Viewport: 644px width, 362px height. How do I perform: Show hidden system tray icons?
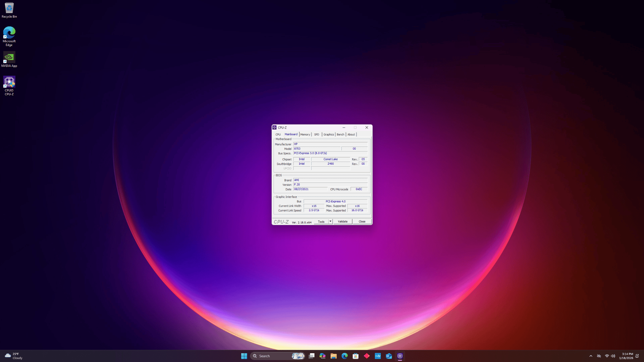pyautogui.click(x=591, y=356)
